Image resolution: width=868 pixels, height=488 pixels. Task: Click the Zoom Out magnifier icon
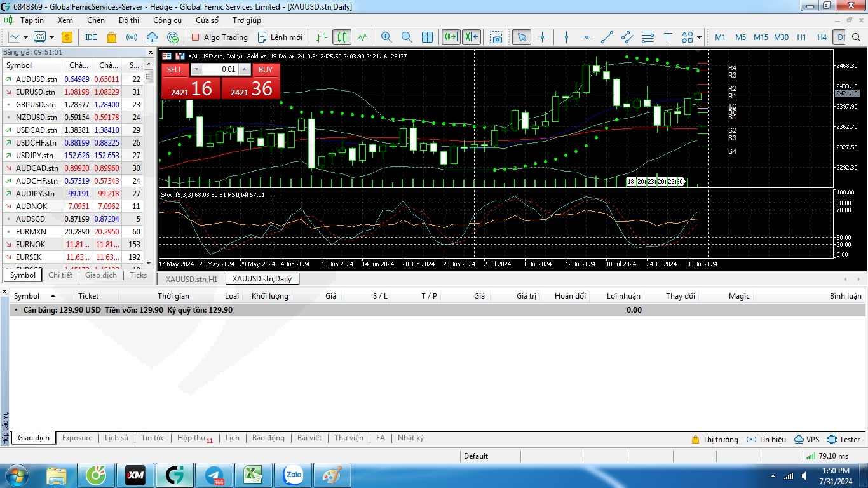point(407,37)
